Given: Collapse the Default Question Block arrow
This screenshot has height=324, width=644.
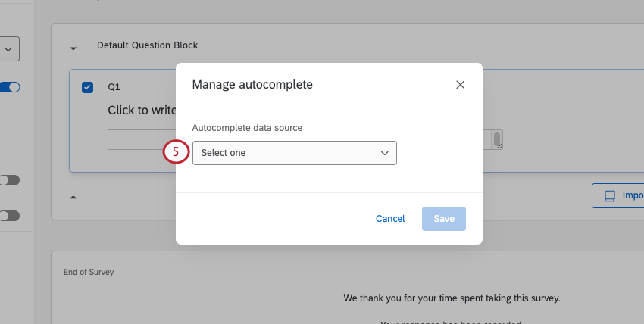Looking at the screenshot, I should coord(73,48).
